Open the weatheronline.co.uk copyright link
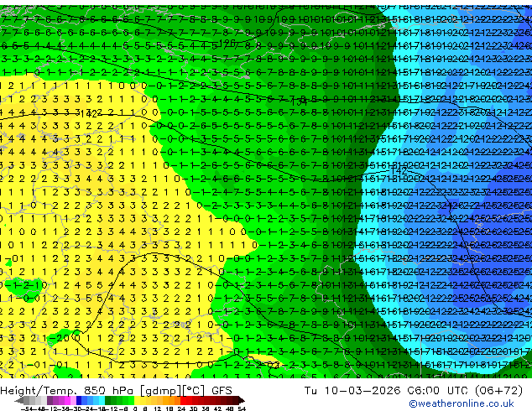This screenshot has height=411, width=532. (462, 403)
